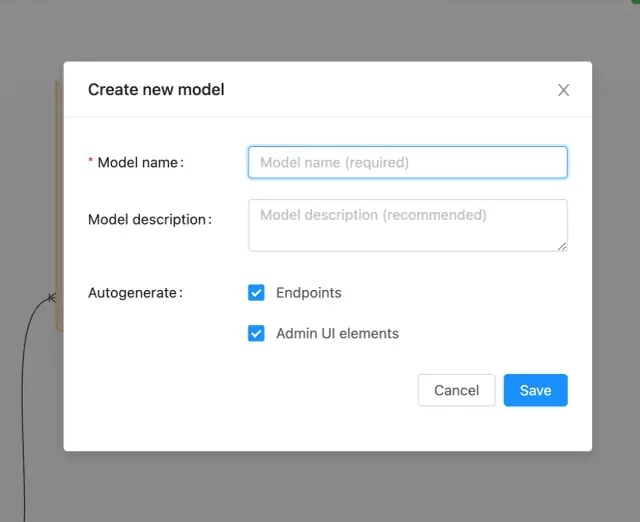Click the Autogenerate label
This screenshot has height=522, width=640.
(133, 293)
